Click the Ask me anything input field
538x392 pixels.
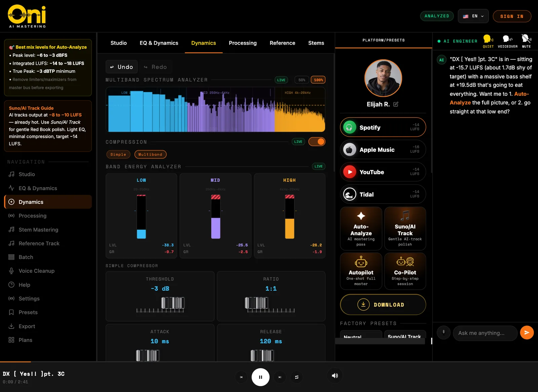point(485,333)
